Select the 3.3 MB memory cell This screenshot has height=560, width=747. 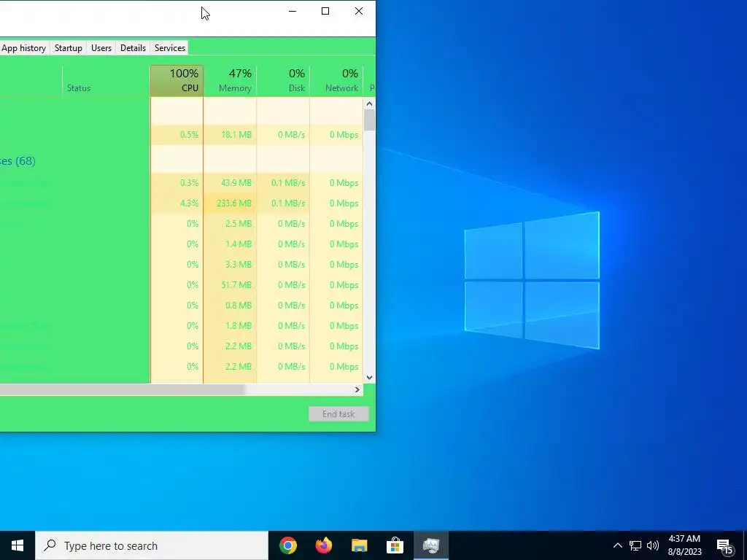(x=230, y=264)
